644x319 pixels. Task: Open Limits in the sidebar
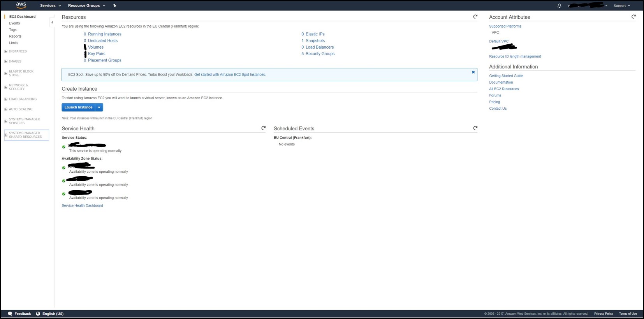click(14, 43)
